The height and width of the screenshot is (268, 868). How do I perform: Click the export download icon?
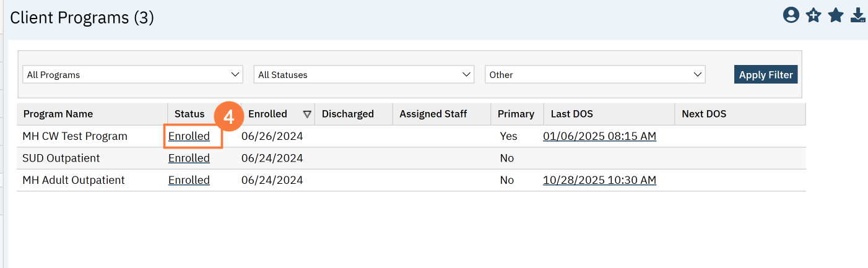(x=858, y=15)
